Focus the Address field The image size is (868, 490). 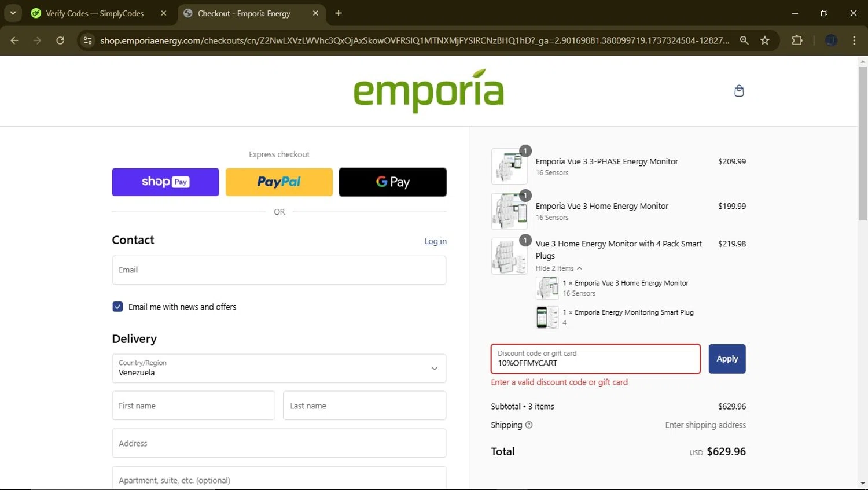(279, 443)
